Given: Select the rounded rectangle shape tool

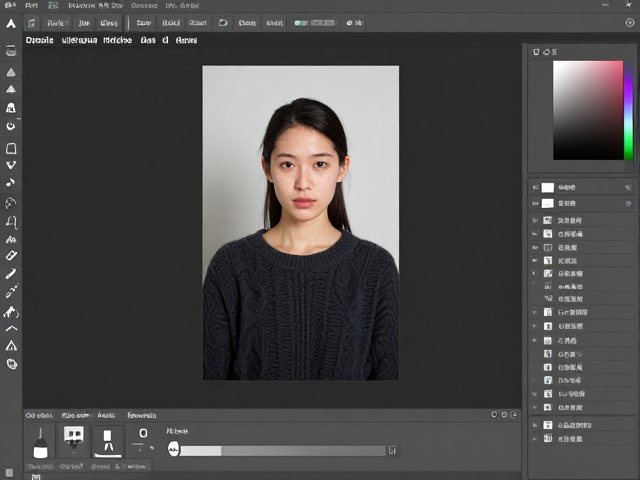Looking at the screenshot, I should (11, 148).
